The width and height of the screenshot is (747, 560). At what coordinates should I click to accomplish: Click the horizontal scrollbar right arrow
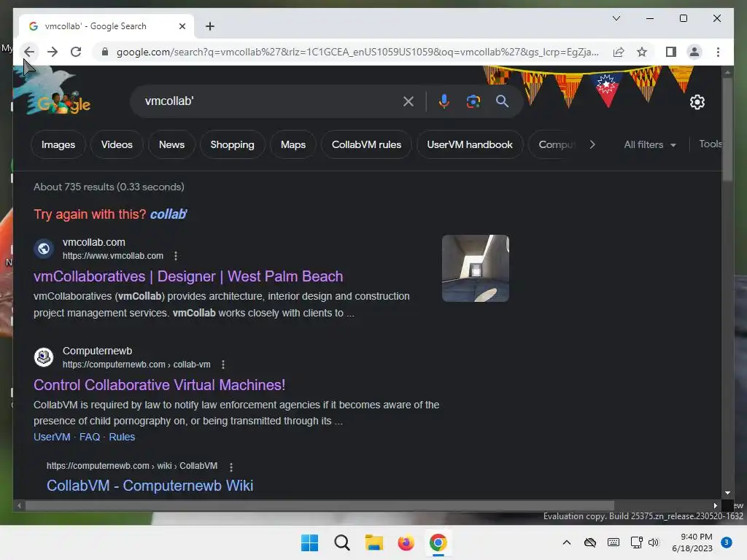[x=715, y=506]
